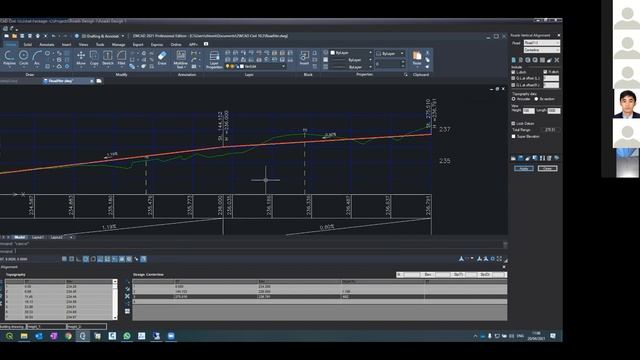Select the Polyline draw tool
This screenshot has height=360, width=640.
tap(9, 58)
